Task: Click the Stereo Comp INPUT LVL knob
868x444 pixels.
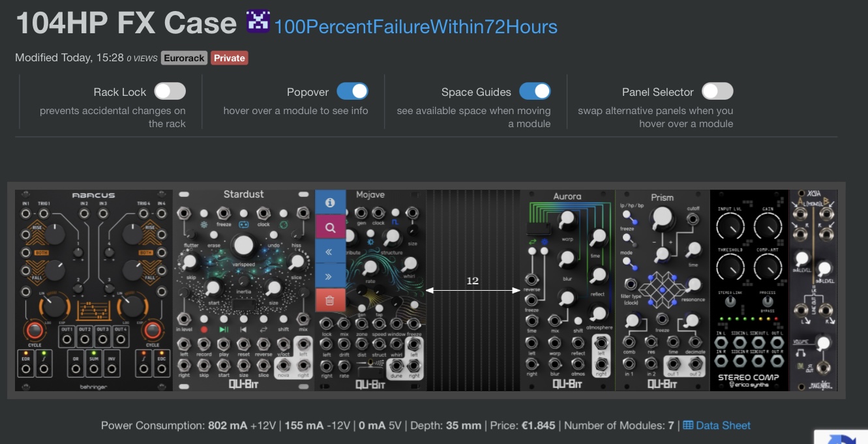Action: pos(729,227)
